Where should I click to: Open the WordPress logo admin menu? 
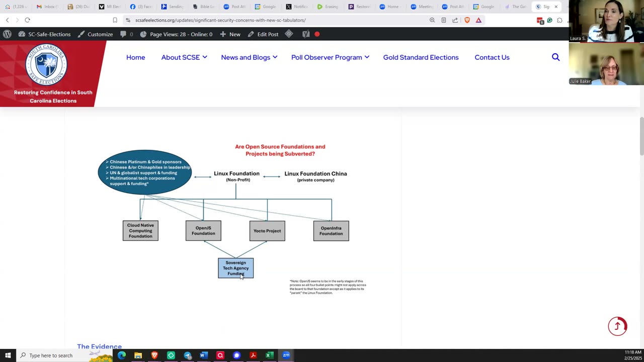7,34
